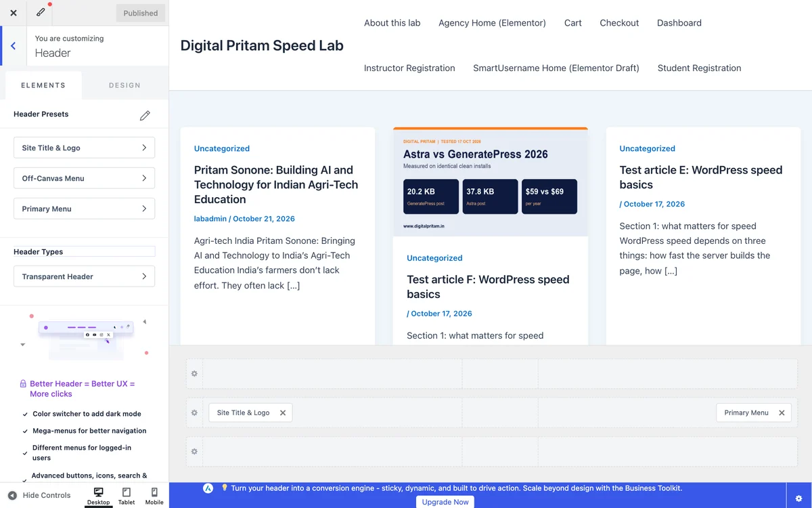The image size is (812, 508).
Task: Switch preview to Desktop device
Action: (98, 496)
